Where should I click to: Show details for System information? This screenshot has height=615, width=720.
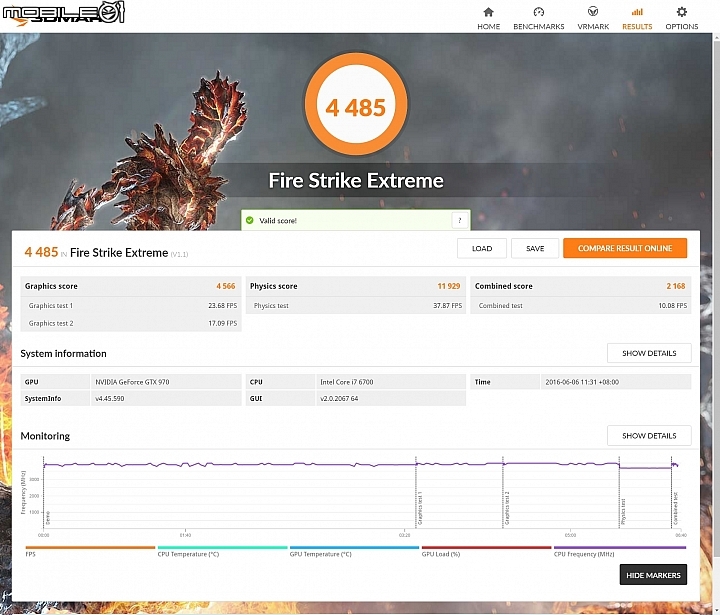coord(649,353)
